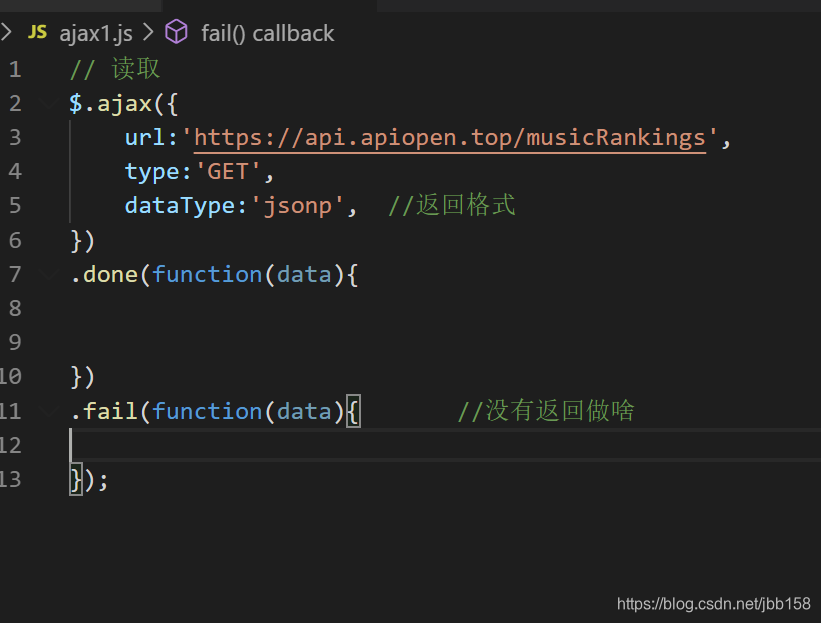Click the purple cube symbol icon
The height and width of the screenshot is (623, 821).
click(176, 32)
